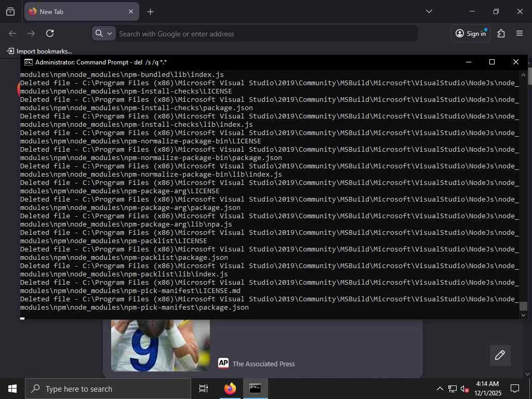Open Command Prompt title bar system icon

point(29,62)
